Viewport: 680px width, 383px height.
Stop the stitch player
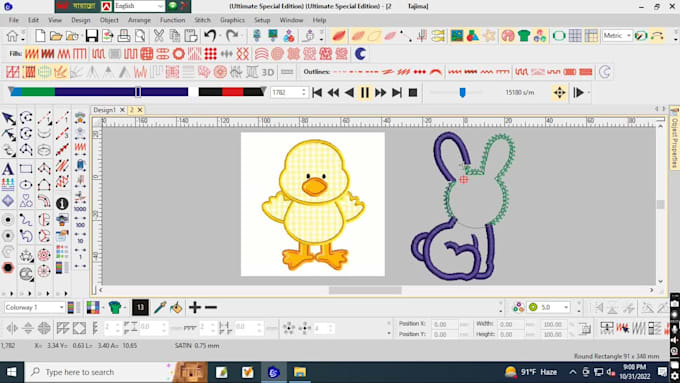pos(413,92)
